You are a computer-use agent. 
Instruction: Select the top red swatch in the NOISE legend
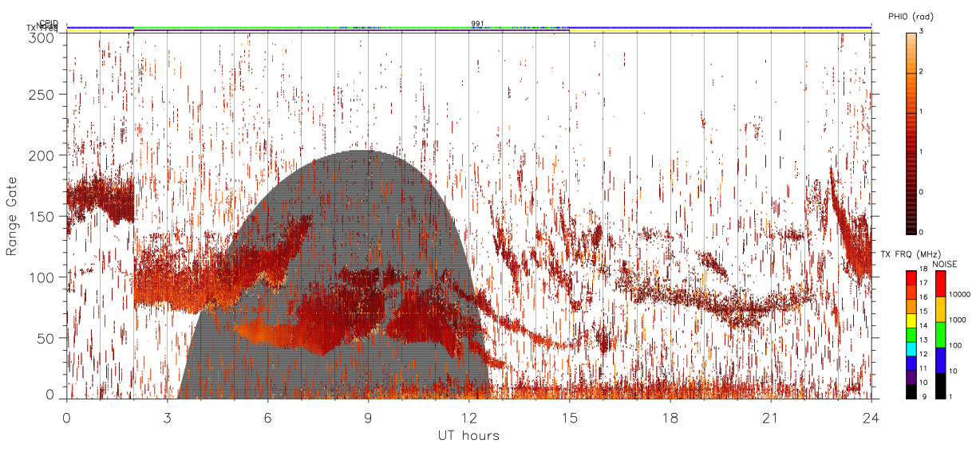pyautogui.click(x=939, y=284)
